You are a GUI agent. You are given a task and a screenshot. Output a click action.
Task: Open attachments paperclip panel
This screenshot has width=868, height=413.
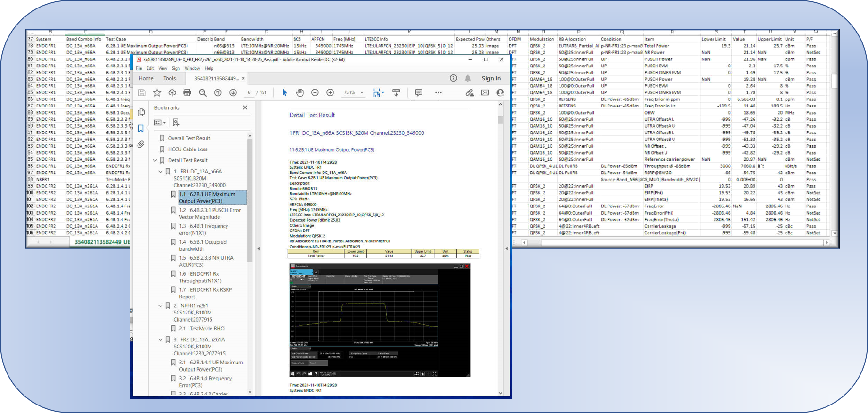[141, 144]
